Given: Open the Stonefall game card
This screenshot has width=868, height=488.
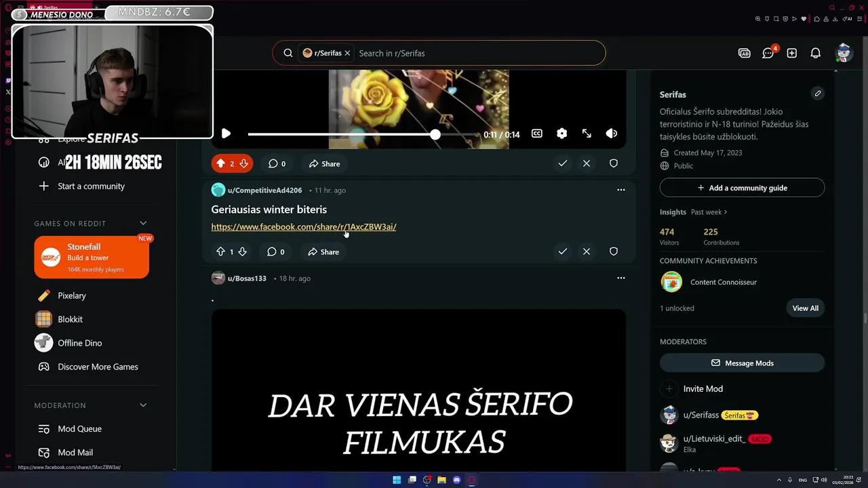Looking at the screenshot, I should 92,258.
